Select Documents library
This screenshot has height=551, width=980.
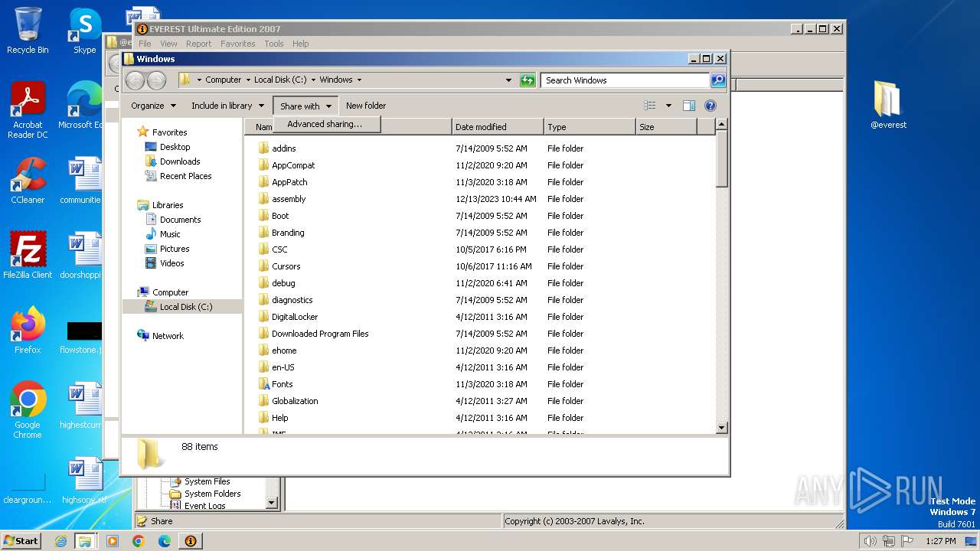[180, 220]
